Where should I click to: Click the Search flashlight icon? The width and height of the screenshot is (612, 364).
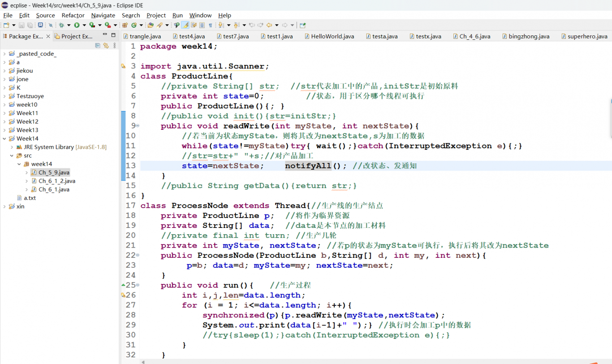pyautogui.click(x=159, y=25)
